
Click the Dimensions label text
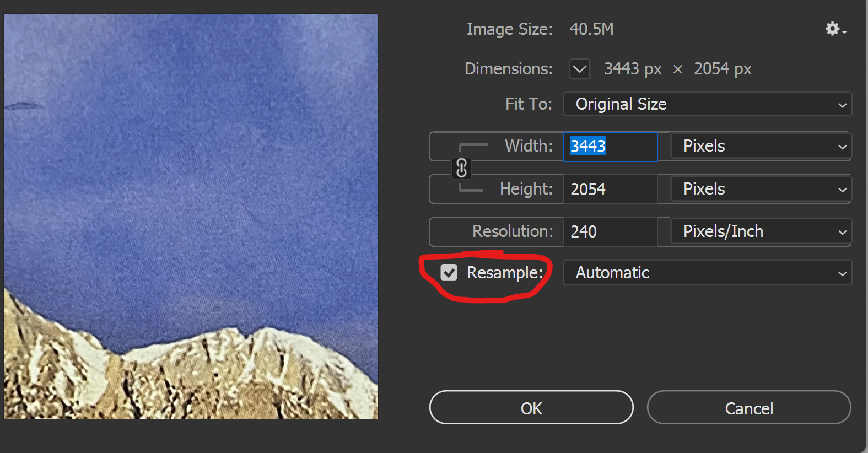(x=508, y=69)
